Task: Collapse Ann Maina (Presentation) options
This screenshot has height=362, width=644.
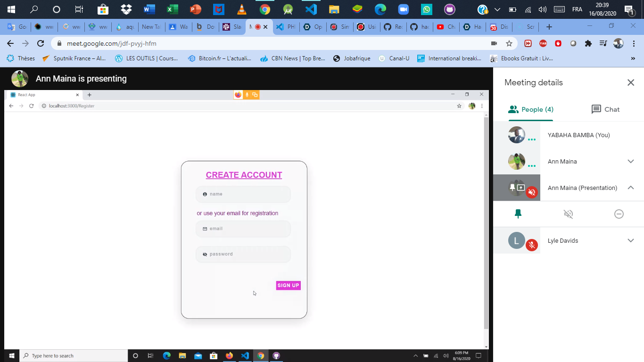Action: coord(631,188)
